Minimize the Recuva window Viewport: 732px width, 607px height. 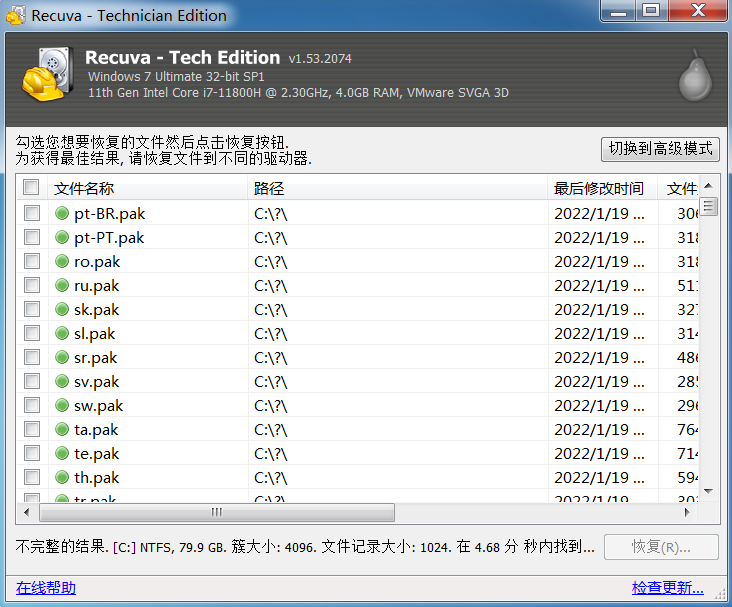(x=618, y=11)
